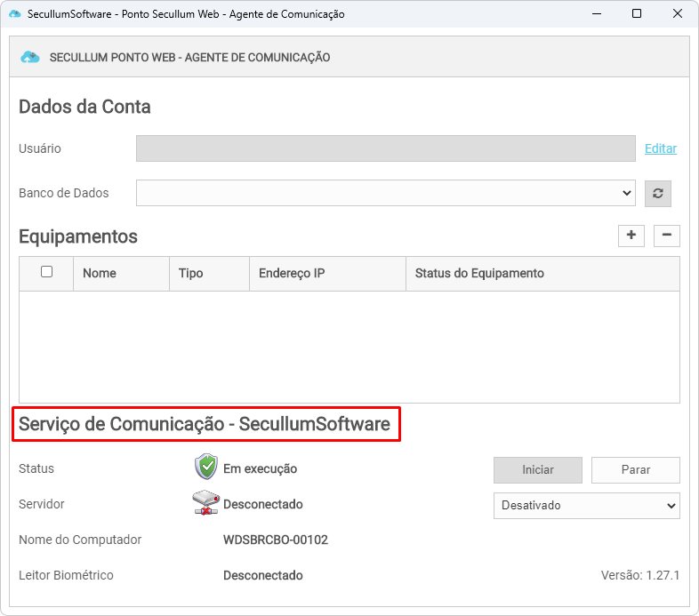Remove equipment with the minus button

pos(667,236)
